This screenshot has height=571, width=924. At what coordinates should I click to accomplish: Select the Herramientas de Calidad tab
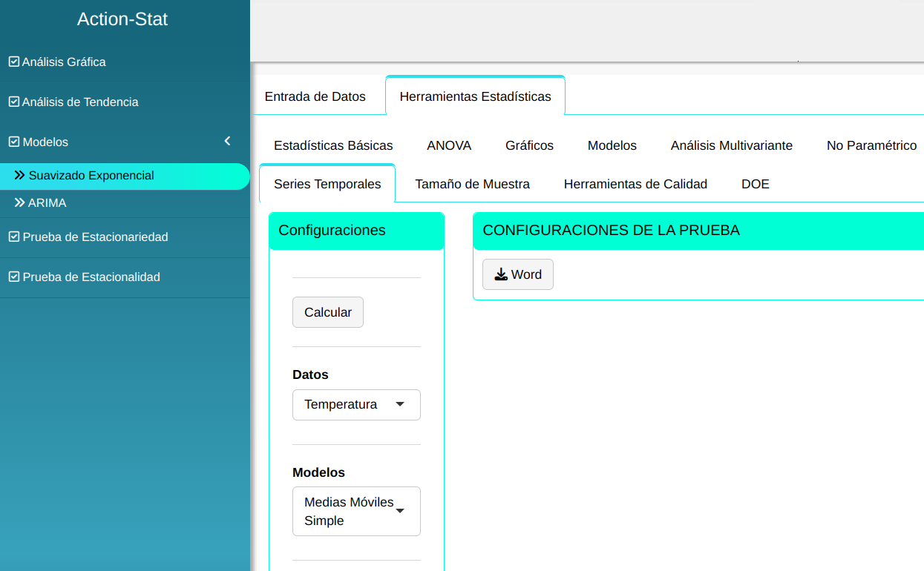635,184
